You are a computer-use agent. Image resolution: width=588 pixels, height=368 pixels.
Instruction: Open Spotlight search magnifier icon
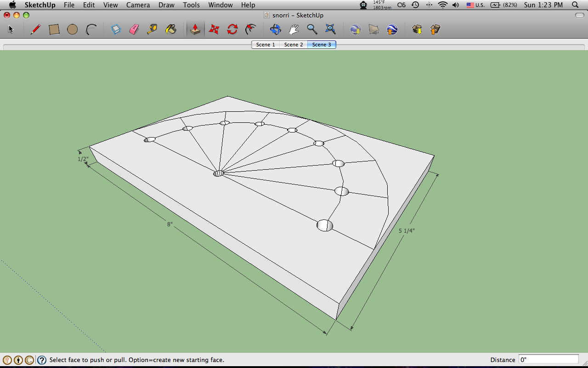click(x=575, y=5)
